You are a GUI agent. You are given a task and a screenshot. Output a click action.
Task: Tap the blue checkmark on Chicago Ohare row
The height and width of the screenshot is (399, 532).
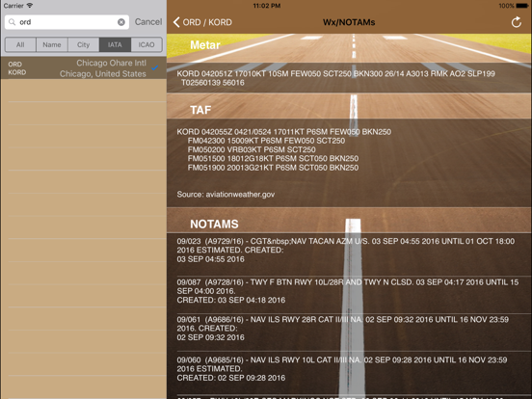[x=155, y=67]
